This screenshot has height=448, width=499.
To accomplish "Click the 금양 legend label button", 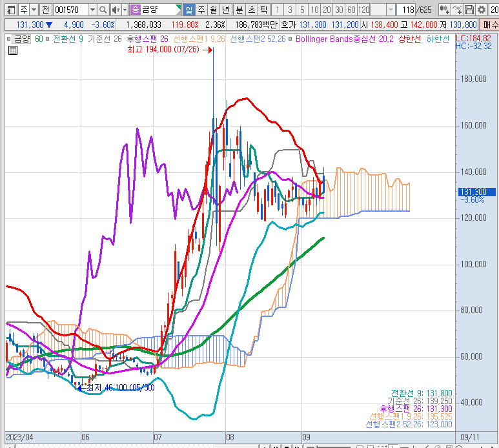I will [22, 39].
